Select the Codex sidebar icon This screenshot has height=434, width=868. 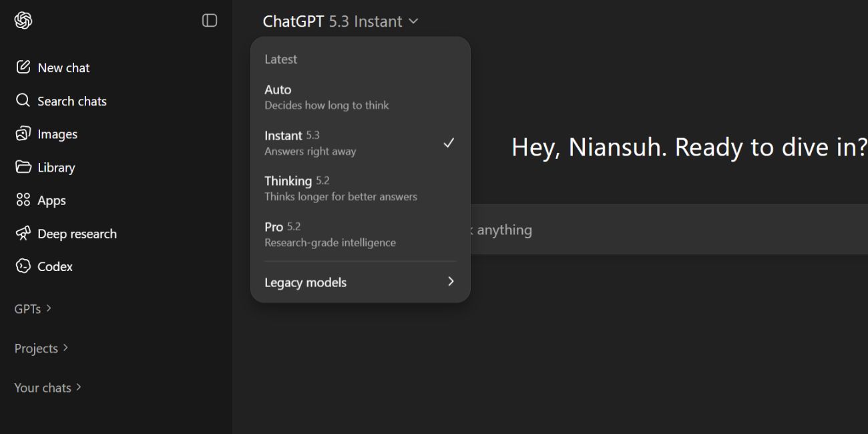pos(23,266)
